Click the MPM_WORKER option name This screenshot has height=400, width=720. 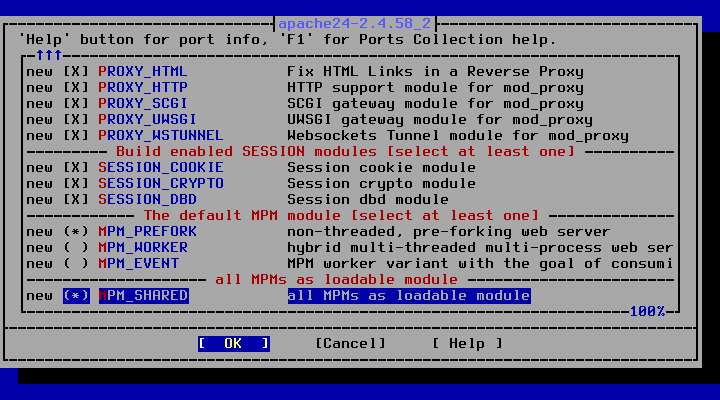click(143, 248)
